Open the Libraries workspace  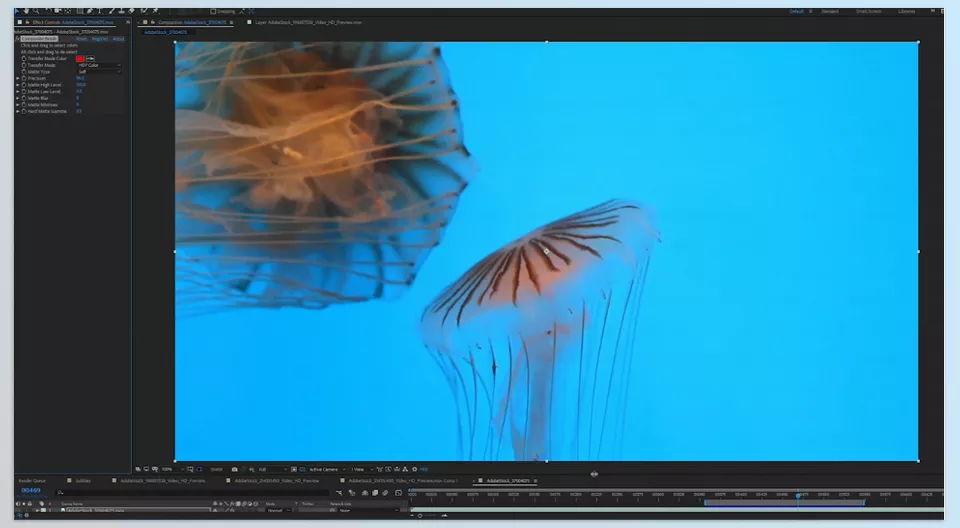907,11
